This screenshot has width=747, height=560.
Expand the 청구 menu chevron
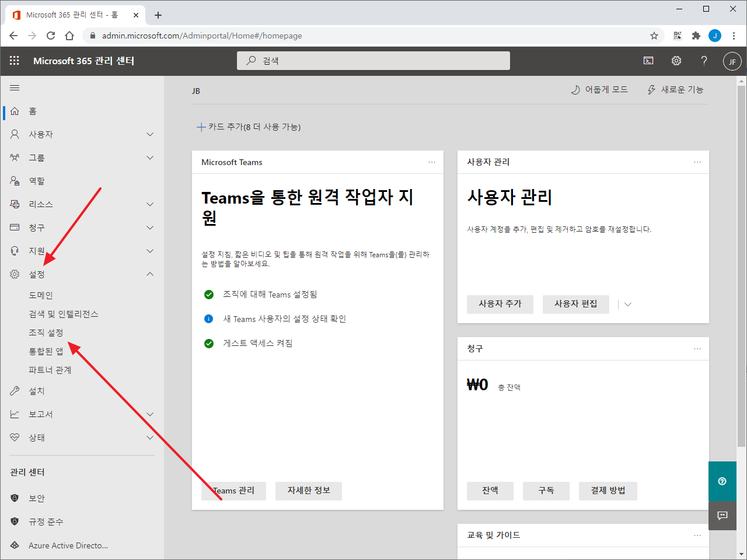pos(150,228)
